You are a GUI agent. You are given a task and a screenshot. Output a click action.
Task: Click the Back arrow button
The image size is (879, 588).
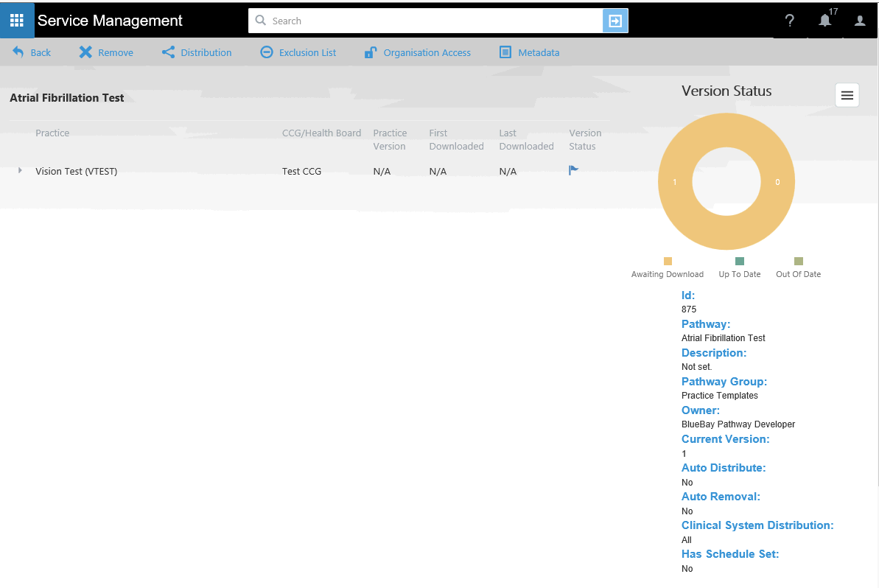tap(32, 52)
